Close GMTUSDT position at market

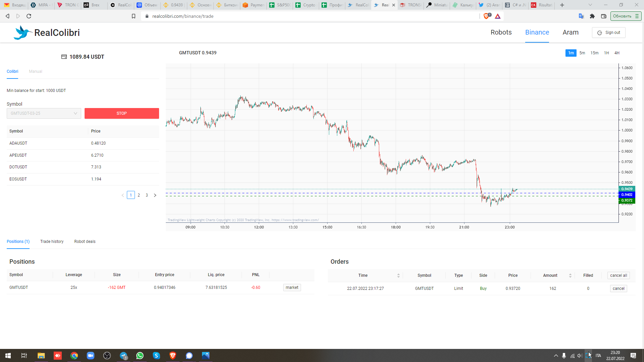[292, 288]
